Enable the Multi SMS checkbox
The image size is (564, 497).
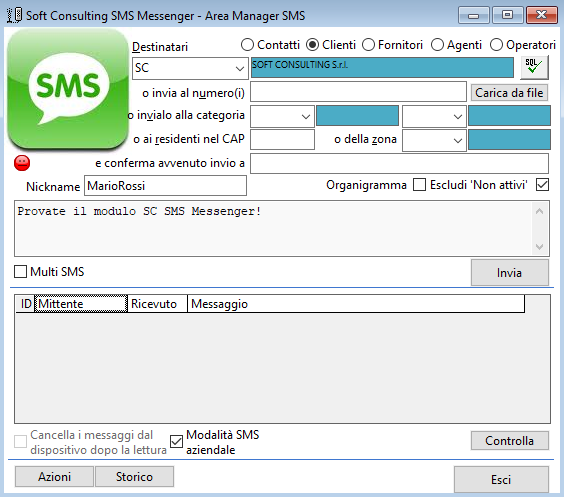pyautogui.click(x=21, y=272)
